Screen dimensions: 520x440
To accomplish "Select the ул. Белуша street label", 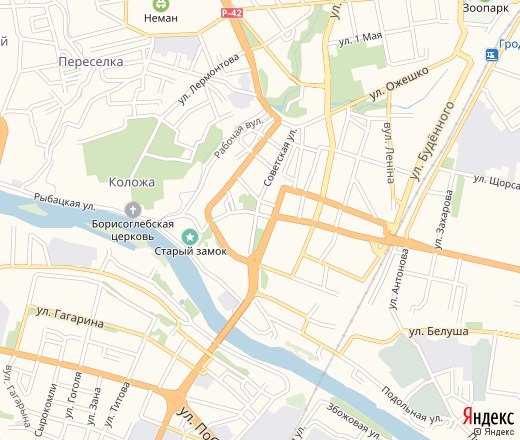I will pyautogui.click(x=439, y=332).
